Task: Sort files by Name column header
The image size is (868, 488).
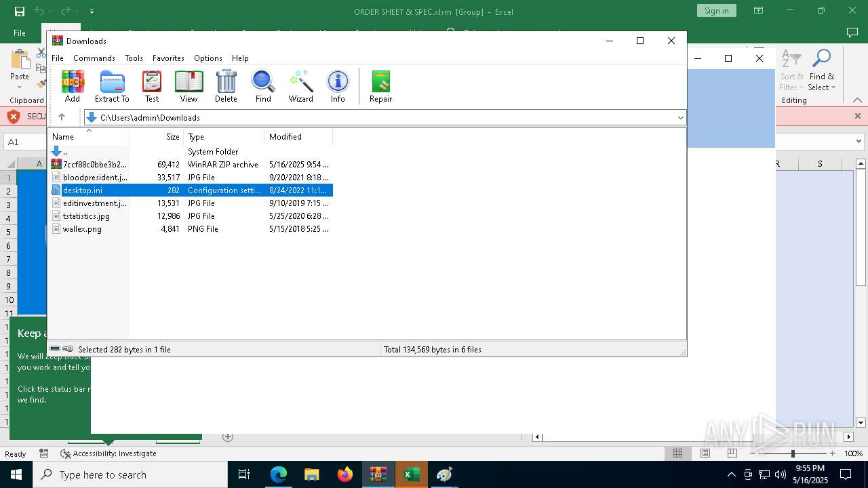Action: click(x=88, y=137)
